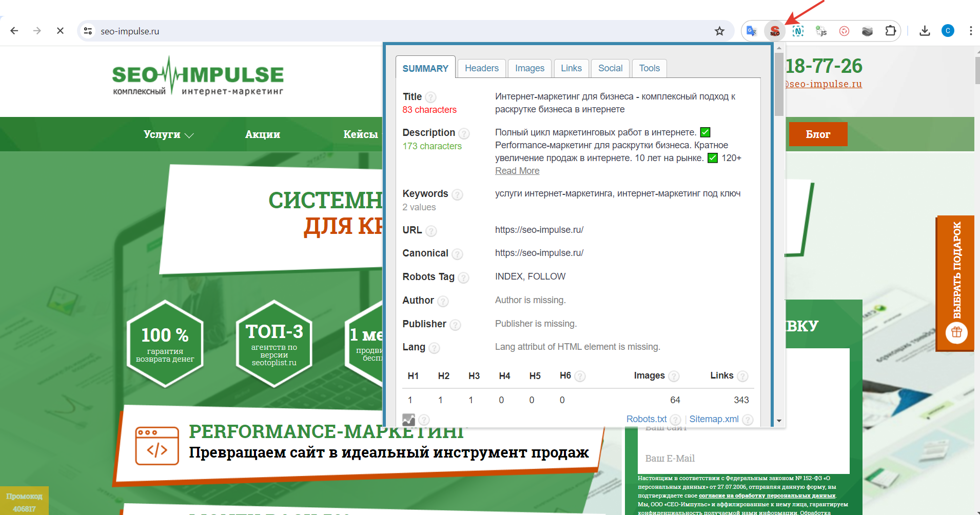Viewport: 980px width, 515px height.
Task: Open the Chrome three-dot menu
Action: (x=971, y=31)
